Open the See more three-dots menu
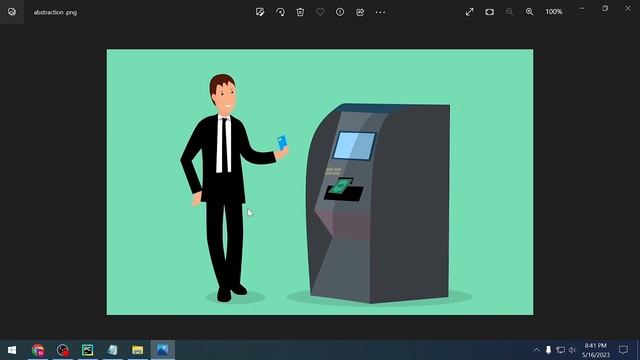 point(380,12)
